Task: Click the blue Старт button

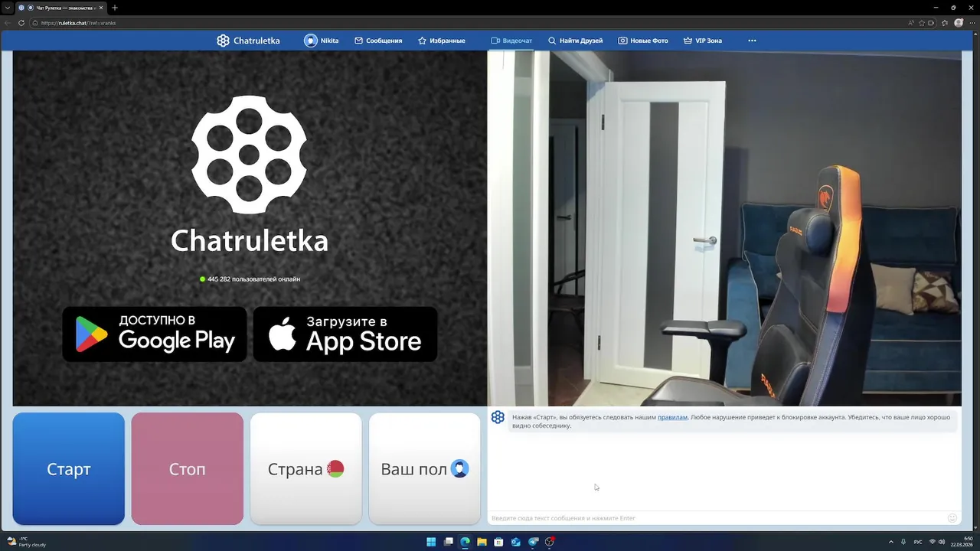Action: click(x=69, y=469)
